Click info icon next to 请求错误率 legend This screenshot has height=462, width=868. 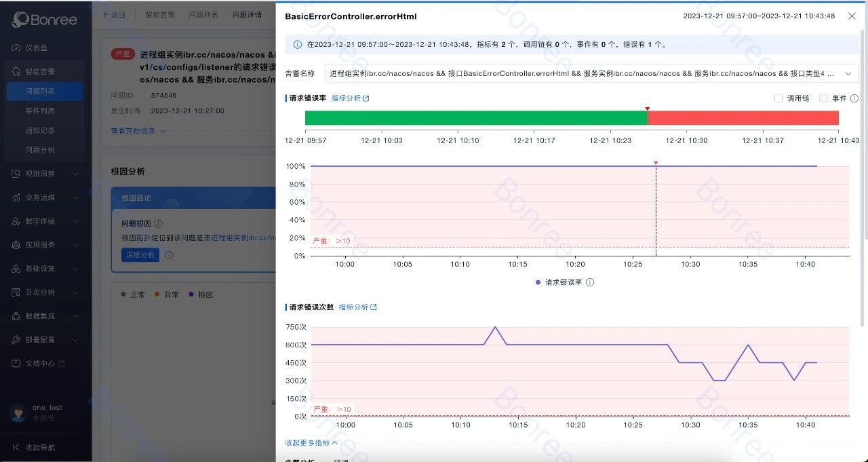click(x=590, y=282)
